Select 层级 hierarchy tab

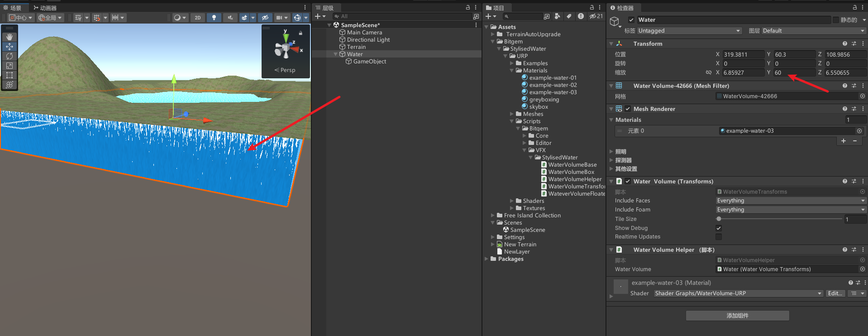tap(324, 8)
